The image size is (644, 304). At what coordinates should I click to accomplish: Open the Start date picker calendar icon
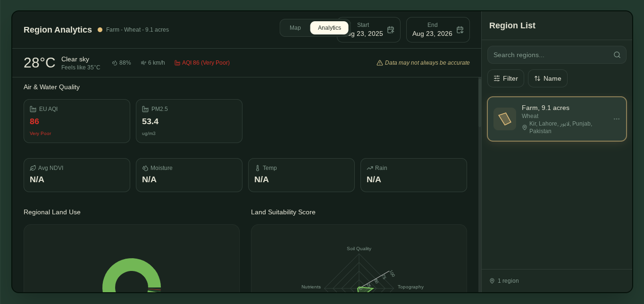(x=391, y=30)
